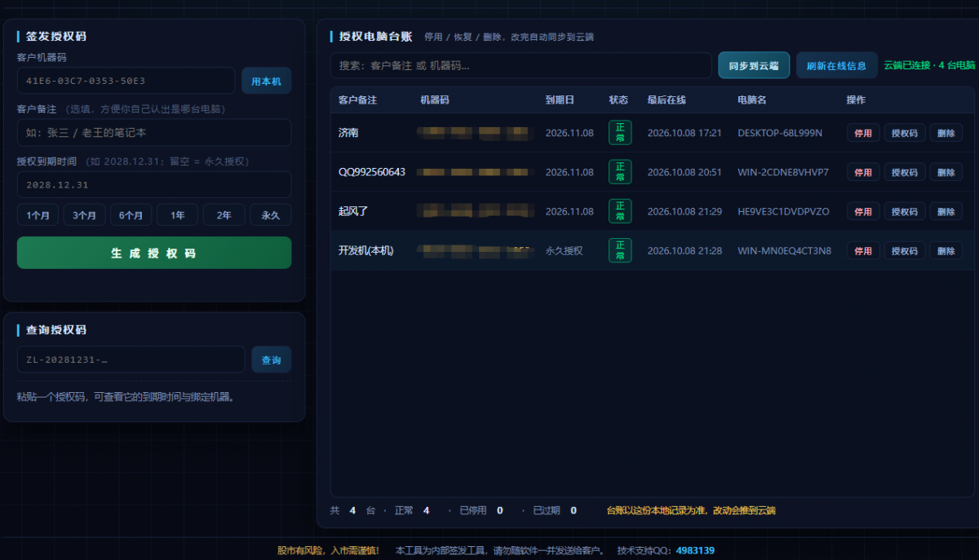Click the WIN-2CDNE8VHVP7 computer name
Image resolution: width=979 pixels, height=560 pixels.
pos(783,172)
